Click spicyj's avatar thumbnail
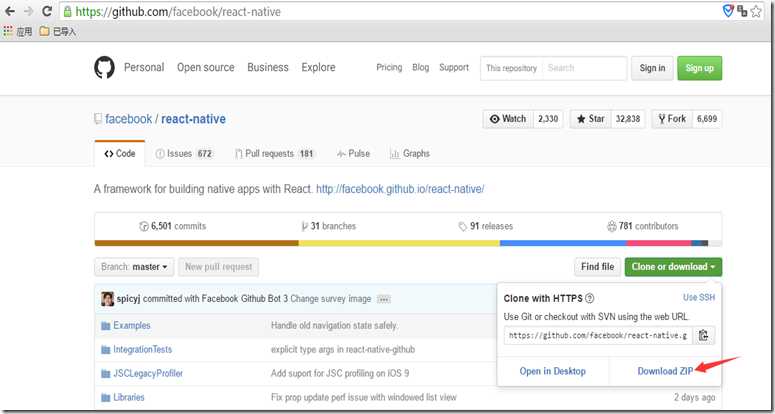Screen dimensions: 775x414 [x=107, y=299]
